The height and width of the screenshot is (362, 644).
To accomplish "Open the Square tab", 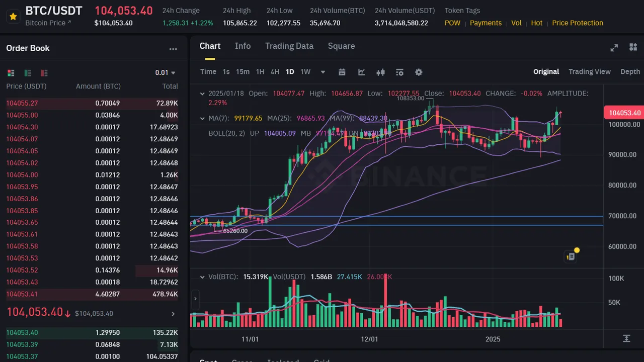I will click(x=341, y=46).
